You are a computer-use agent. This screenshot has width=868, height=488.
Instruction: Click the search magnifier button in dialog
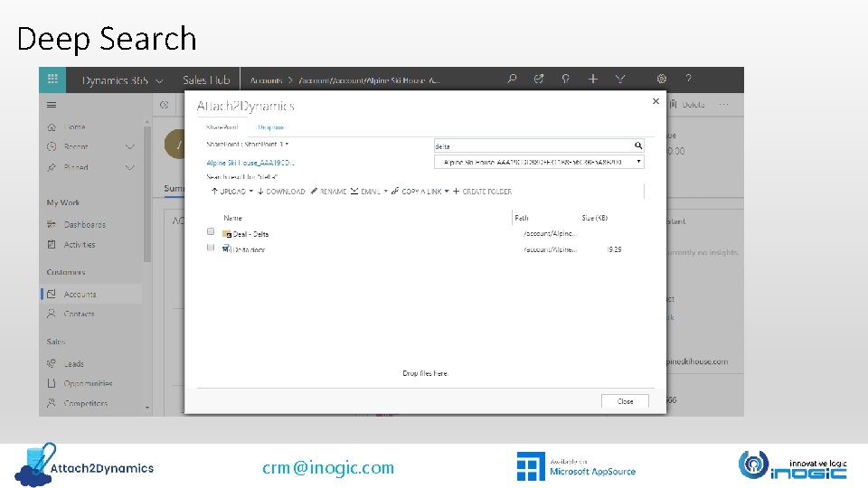(x=638, y=145)
